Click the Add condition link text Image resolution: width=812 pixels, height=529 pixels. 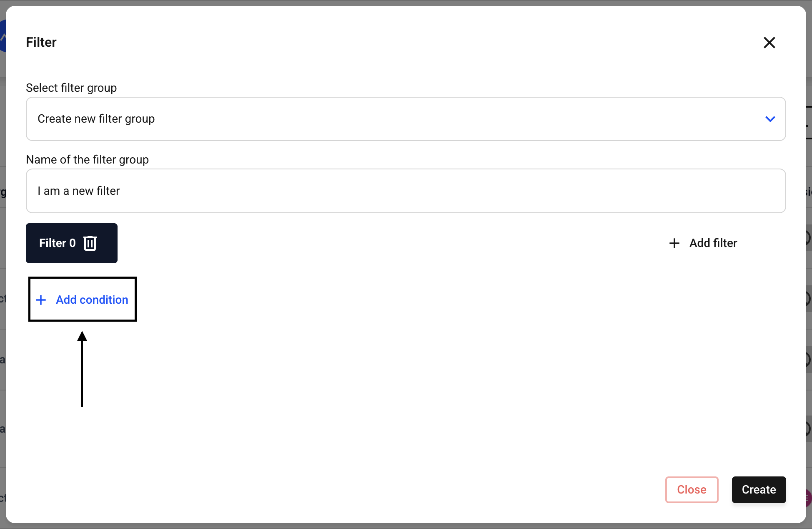(x=92, y=300)
